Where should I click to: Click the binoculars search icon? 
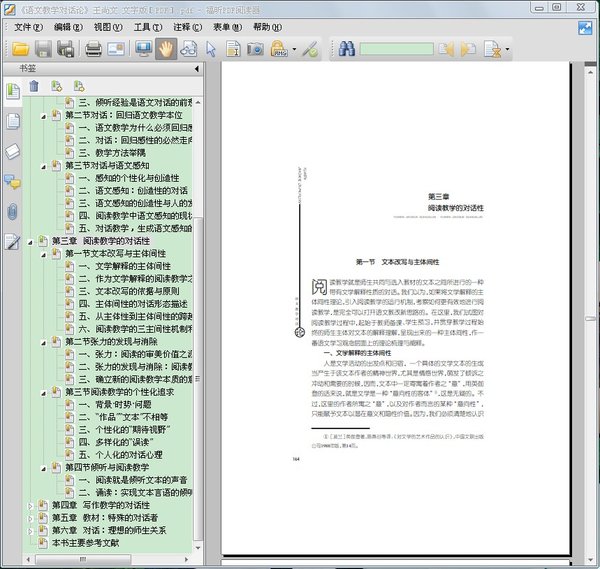346,48
